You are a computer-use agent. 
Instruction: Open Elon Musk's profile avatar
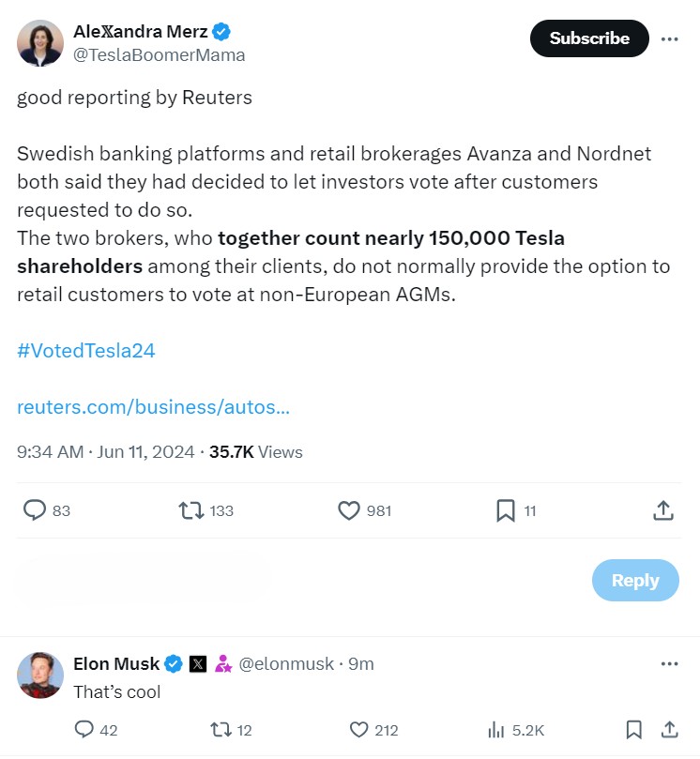click(40, 675)
